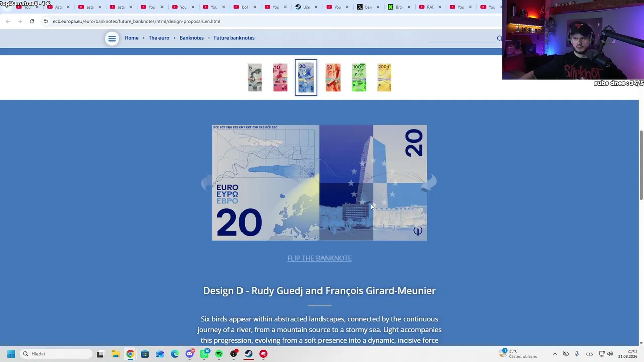Select the 10 euro banknote thumbnail

(x=280, y=77)
